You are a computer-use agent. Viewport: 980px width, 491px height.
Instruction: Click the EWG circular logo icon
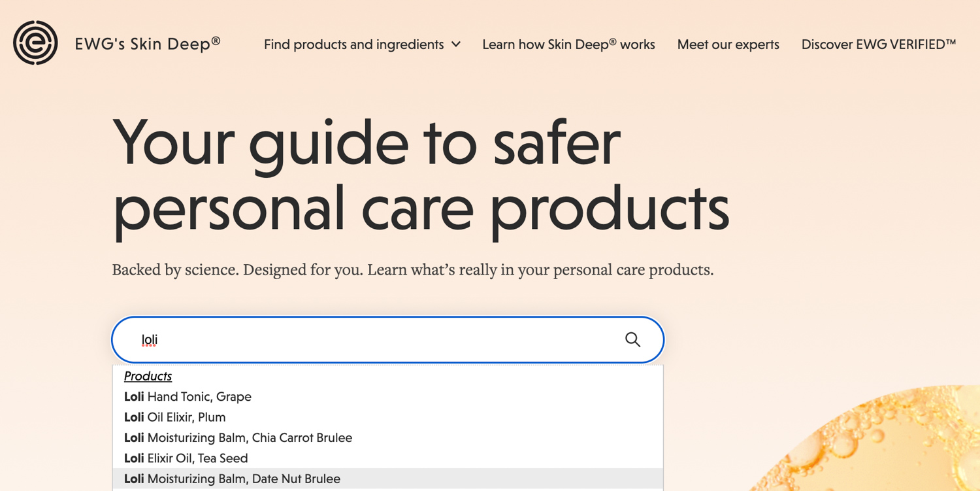point(35,43)
